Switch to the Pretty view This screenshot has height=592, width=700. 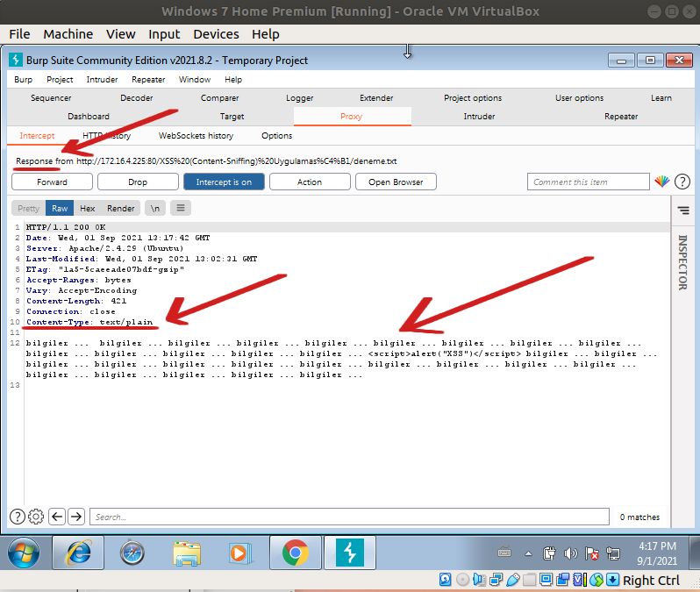(29, 208)
